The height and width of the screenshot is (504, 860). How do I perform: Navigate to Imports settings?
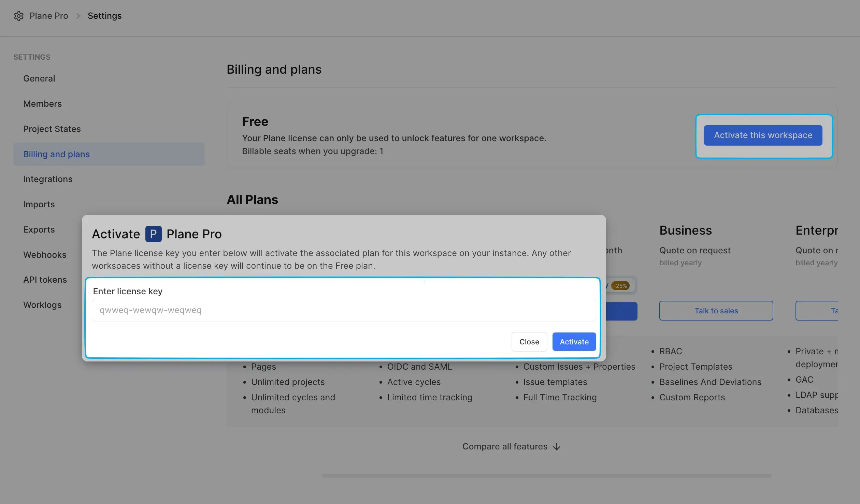(39, 204)
